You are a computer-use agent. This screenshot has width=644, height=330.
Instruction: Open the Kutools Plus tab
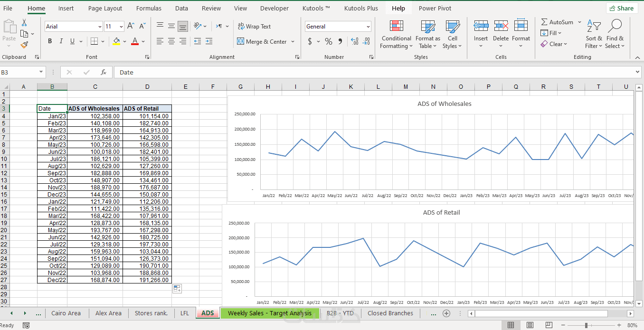(361, 8)
